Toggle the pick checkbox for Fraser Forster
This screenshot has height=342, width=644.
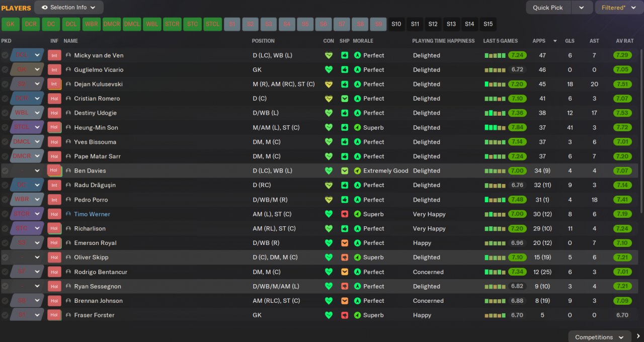pos(5,315)
